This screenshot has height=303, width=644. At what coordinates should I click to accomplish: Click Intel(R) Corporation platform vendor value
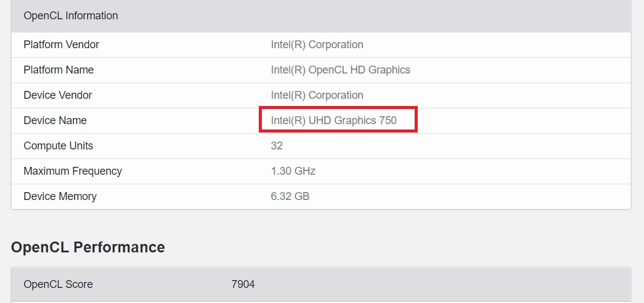[317, 45]
